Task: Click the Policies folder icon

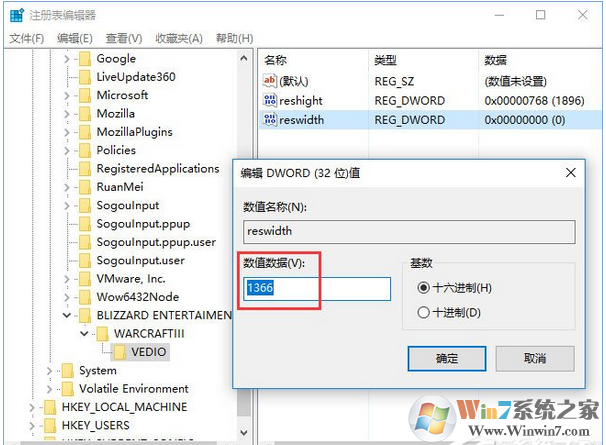Action: point(85,150)
